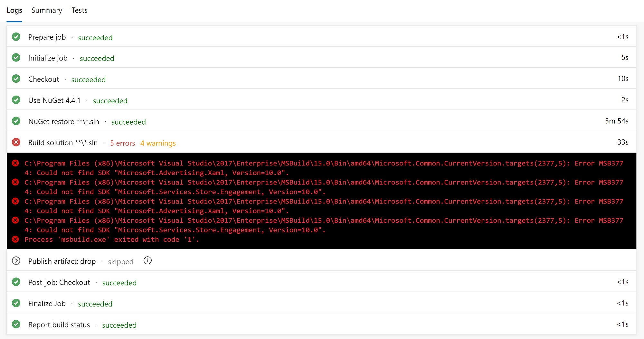Click the 10s duration for Checkout
Screen dimensions: 644x339
(623, 79)
